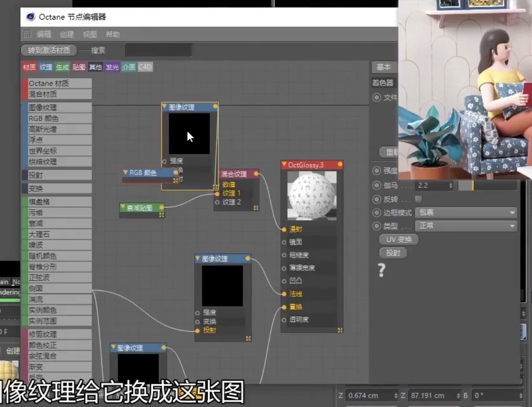Adjust the 伽马 value stepper arrows
This screenshot has height=407, width=532.
pyautogui.click(x=451, y=186)
